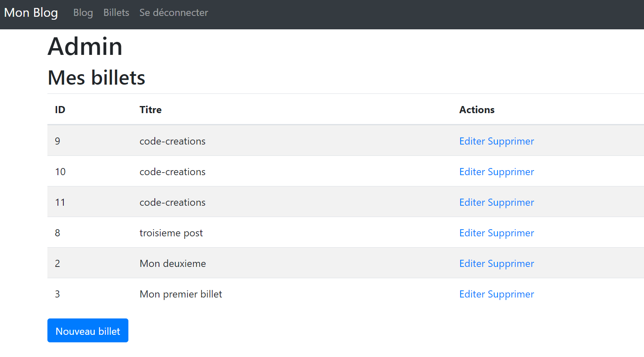Remove billet ID 11 via Supprimer

511,202
